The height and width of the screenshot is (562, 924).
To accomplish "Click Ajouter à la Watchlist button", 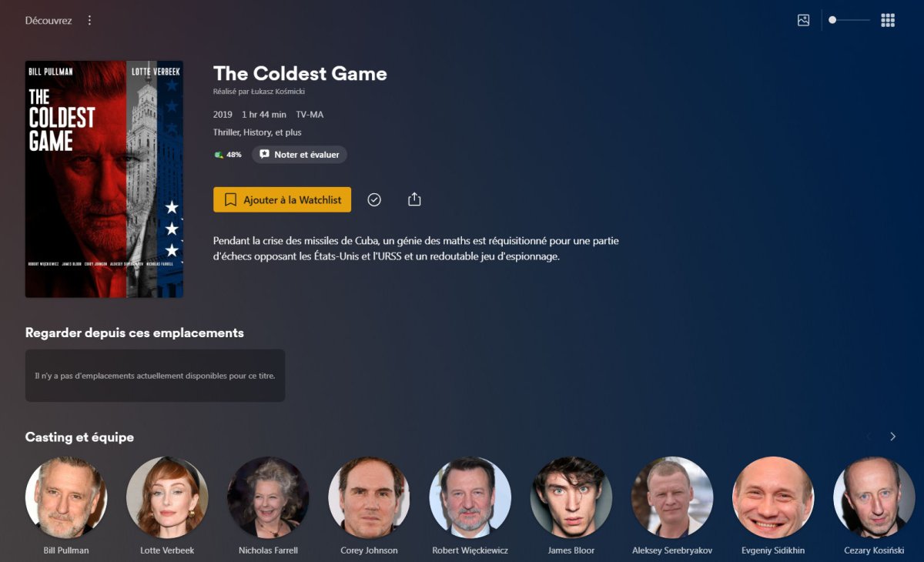I will pos(282,199).
